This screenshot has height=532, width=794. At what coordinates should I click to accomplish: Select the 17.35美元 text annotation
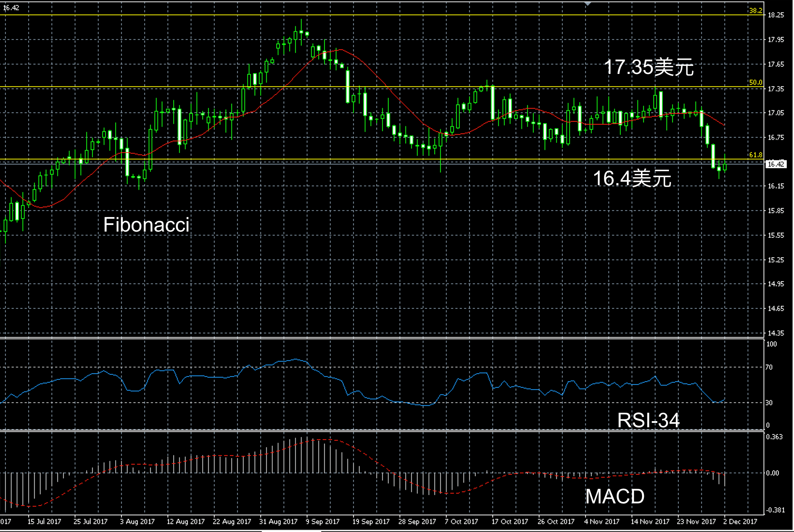649,67
